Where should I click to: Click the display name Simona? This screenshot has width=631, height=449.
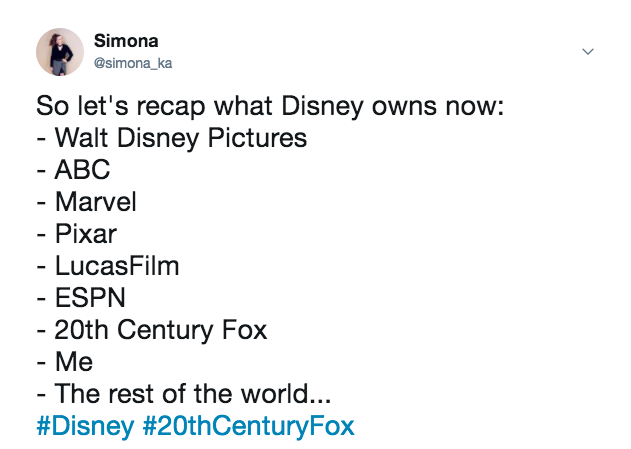(x=126, y=41)
